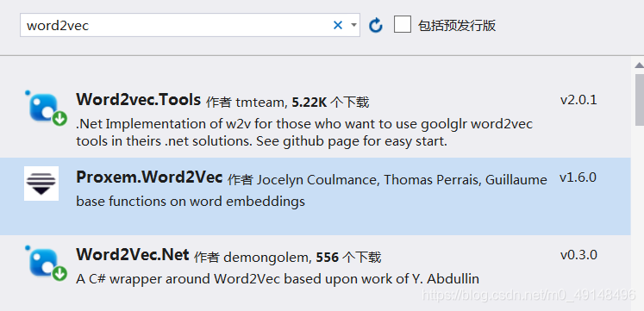Click the 'A C# wrapper around Word2Vec' description
Screen dimensions: 644x311
pos(278,279)
